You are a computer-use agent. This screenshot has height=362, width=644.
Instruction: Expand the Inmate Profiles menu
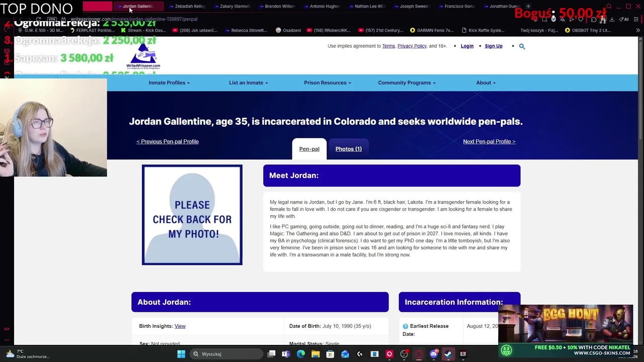click(x=169, y=83)
